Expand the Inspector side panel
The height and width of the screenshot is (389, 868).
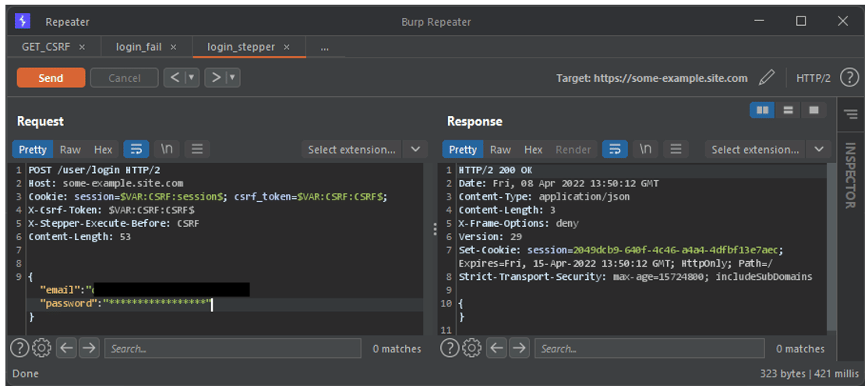(x=850, y=175)
